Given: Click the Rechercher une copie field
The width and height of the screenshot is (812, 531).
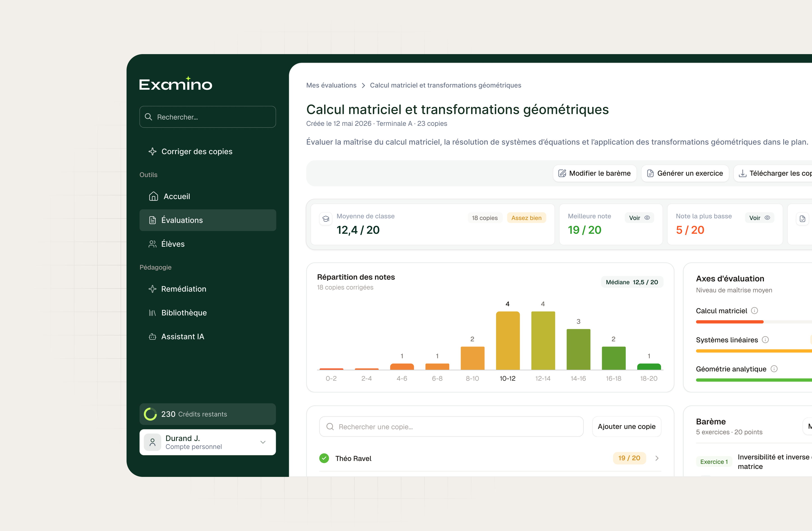Looking at the screenshot, I should (x=451, y=427).
